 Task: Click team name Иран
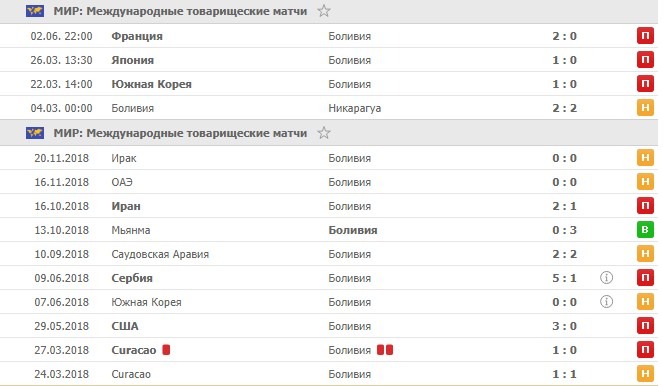coord(126,206)
